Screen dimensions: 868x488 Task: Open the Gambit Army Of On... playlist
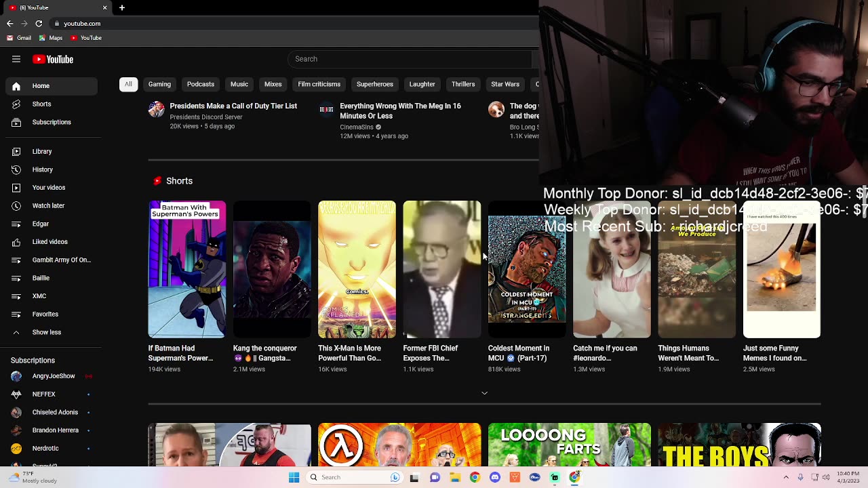51,260
